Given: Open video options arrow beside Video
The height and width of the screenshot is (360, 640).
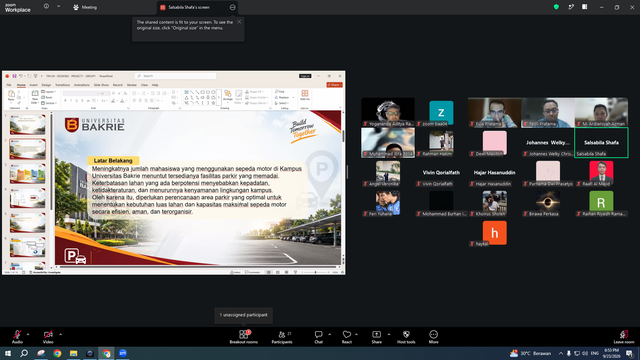Looking at the screenshot, I should click(x=60, y=334).
